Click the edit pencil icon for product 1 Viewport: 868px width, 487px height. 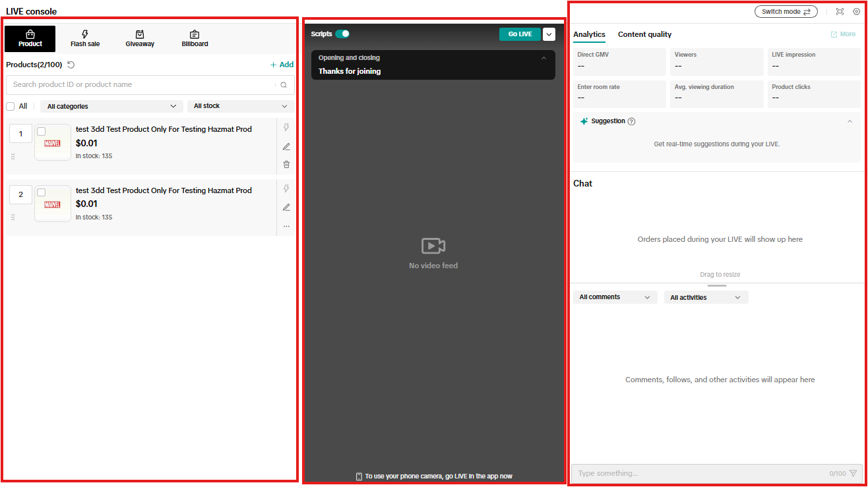(286, 146)
